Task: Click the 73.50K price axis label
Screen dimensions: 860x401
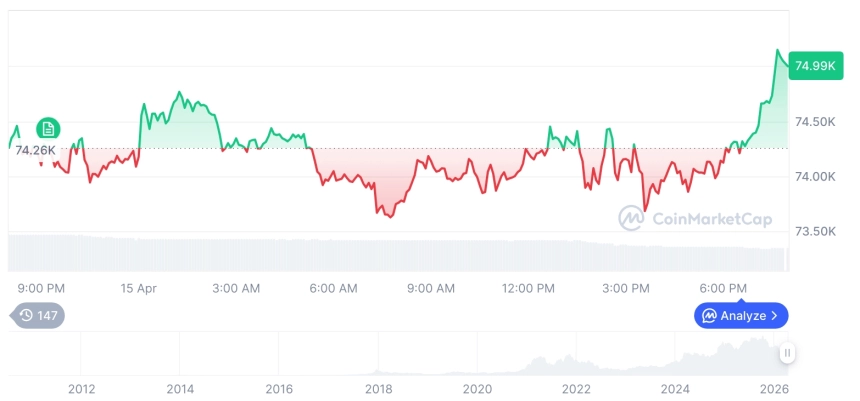Action: [x=814, y=232]
